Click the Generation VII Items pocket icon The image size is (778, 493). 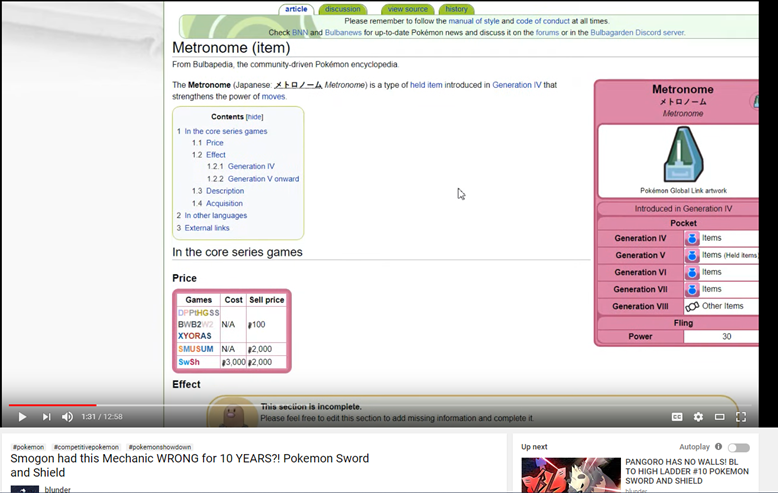click(x=692, y=289)
